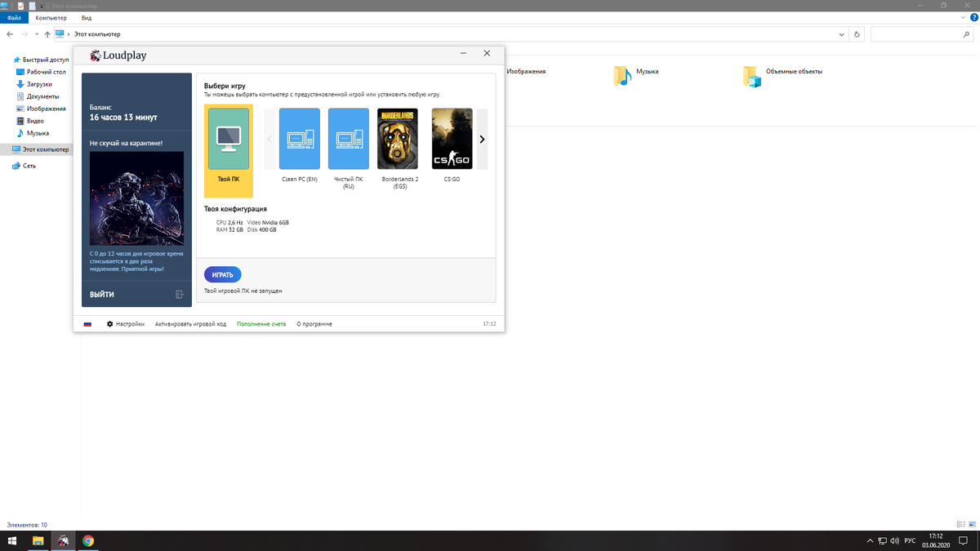Launch Google Chrome from the taskbar

(x=88, y=540)
